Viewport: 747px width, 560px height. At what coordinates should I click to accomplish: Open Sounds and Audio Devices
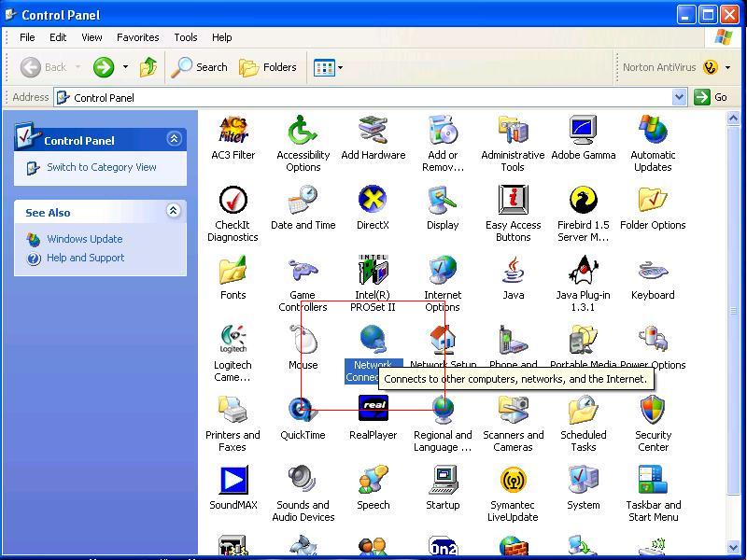(x=303, y=480)
